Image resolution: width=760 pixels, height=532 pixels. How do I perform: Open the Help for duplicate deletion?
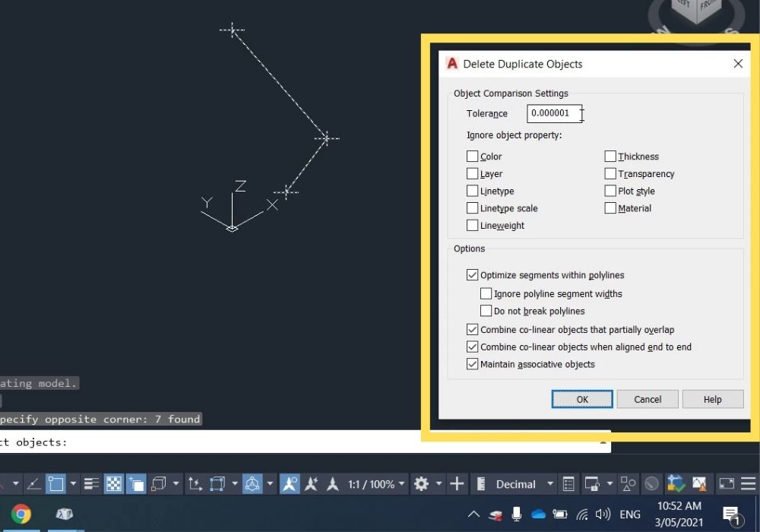point(713,399)
